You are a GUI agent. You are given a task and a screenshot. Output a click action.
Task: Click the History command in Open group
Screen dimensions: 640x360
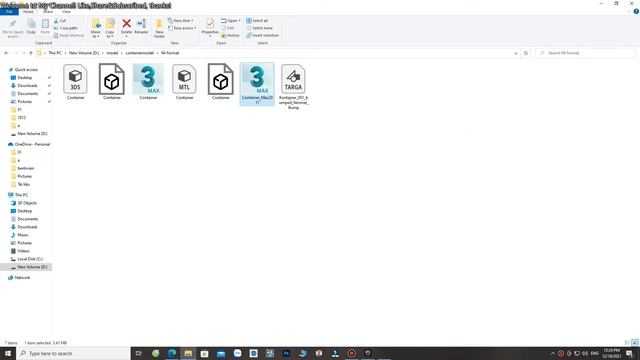click(231, 36)
